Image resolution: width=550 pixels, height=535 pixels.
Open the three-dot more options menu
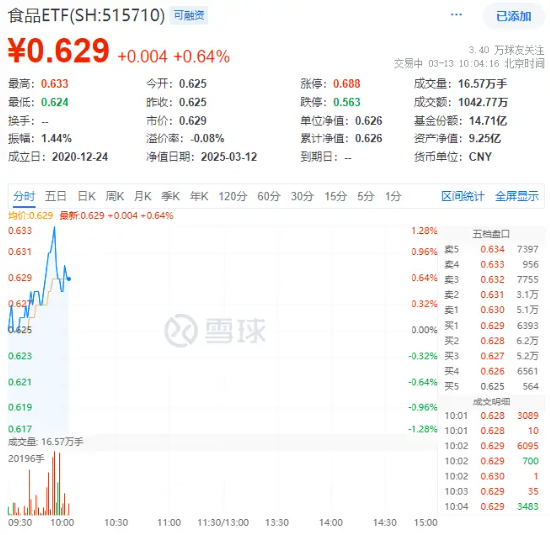[456, 15]
